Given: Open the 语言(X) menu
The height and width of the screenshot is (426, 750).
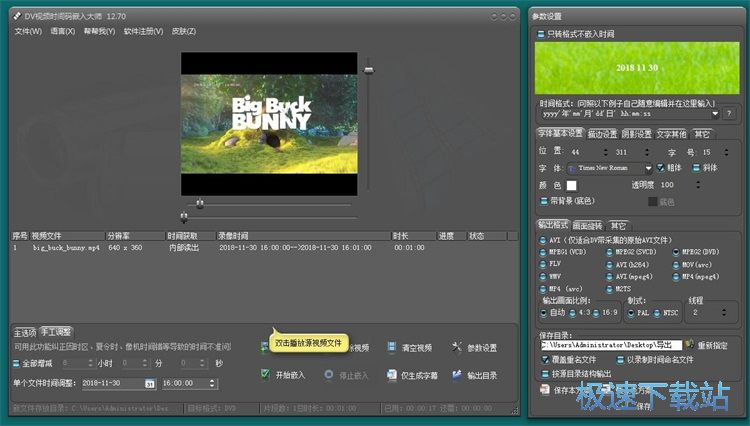Looking at the screenshot, I should [x=62, y=31].
